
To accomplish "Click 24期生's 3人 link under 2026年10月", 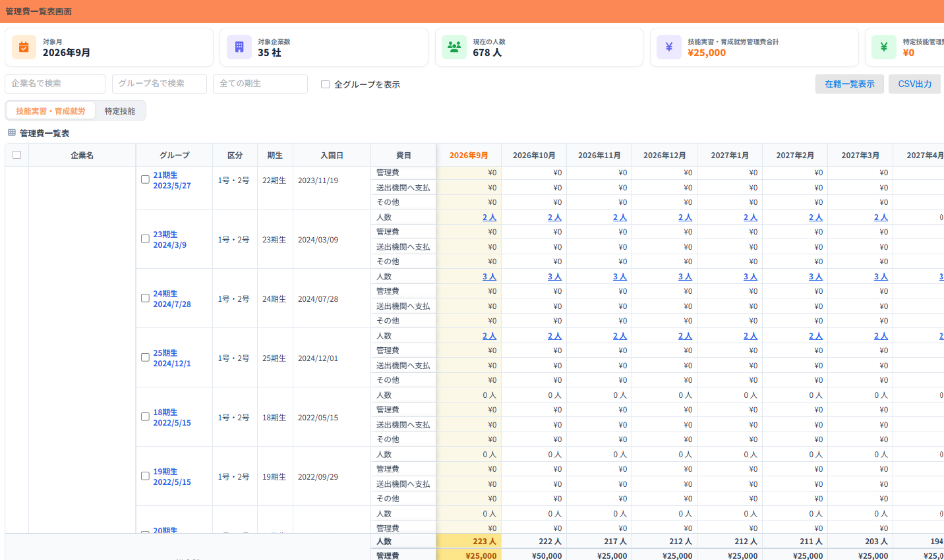I will pos(554,277).
